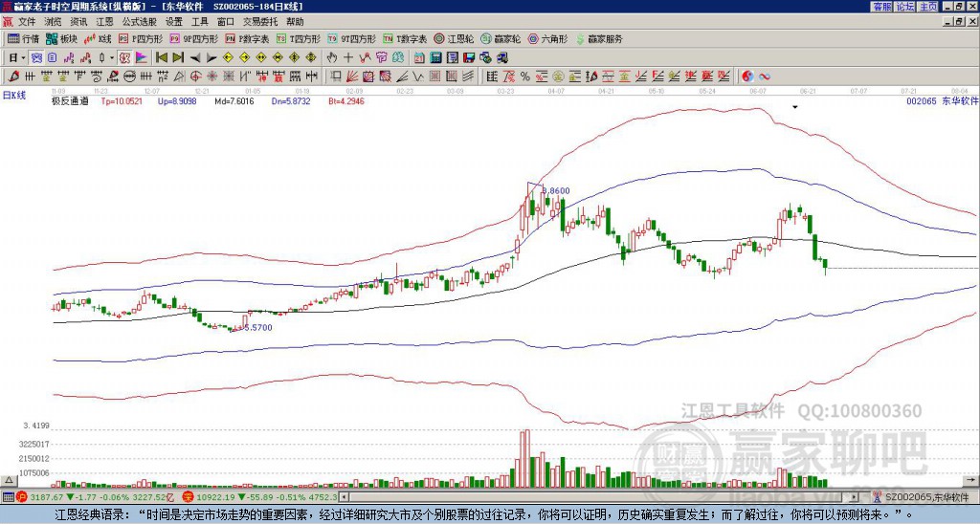Click the up triangle button beside volume pane

point(9,480)
